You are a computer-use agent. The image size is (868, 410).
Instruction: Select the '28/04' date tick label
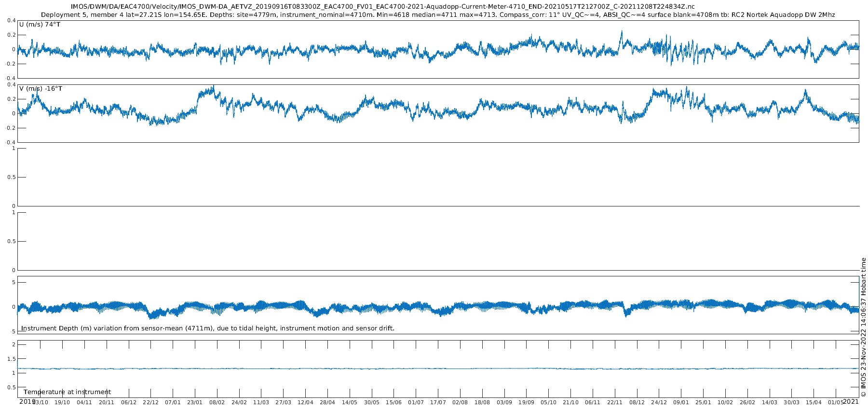[327, 402]
